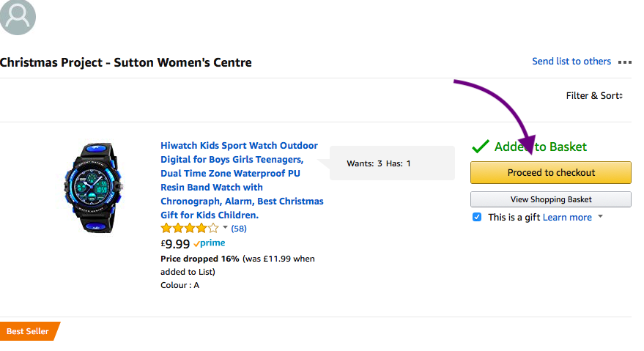Open the Filter & Sort dropdown
Screen dimensions: 644x351
pos(594,96)
